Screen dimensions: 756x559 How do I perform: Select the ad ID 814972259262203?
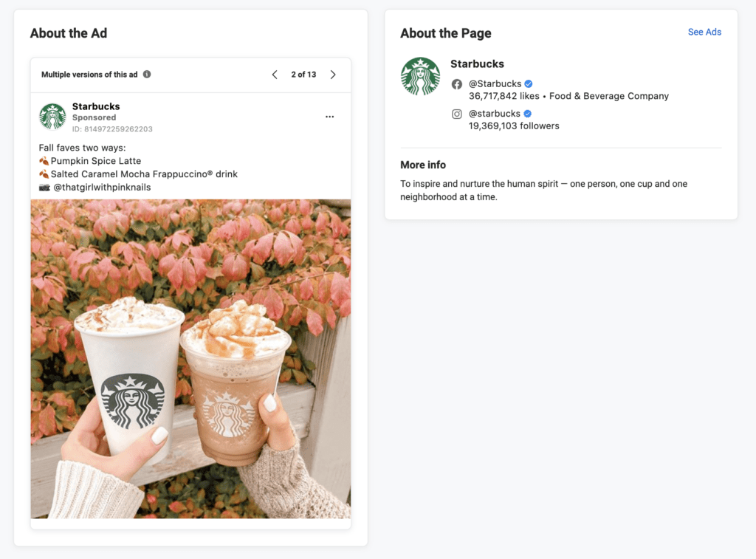click(x=112, y=129)
